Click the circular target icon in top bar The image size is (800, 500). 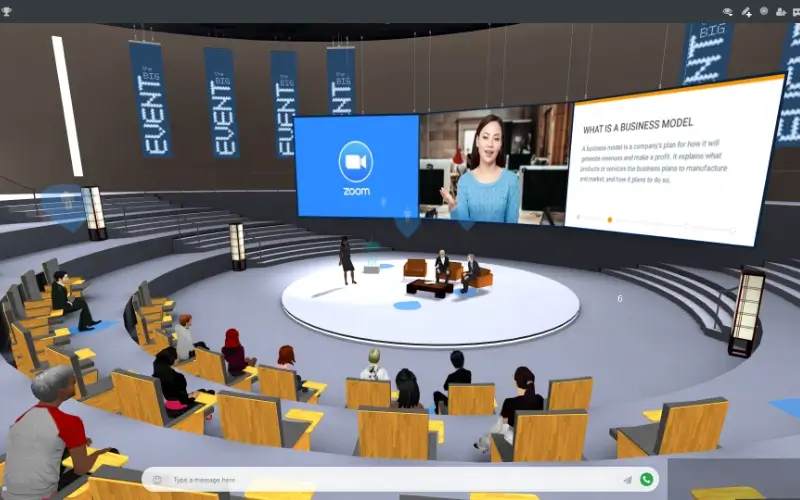point(764,11)
